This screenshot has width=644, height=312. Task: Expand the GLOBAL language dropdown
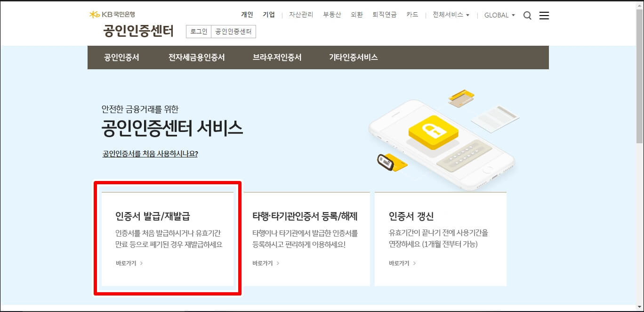[x=499, y=15]
